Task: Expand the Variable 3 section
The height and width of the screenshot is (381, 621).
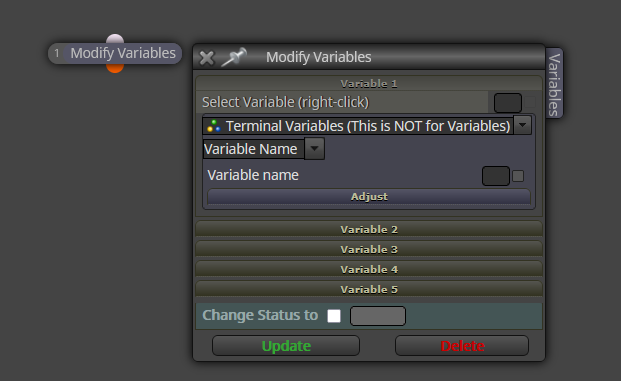Action: pos(369,249)
